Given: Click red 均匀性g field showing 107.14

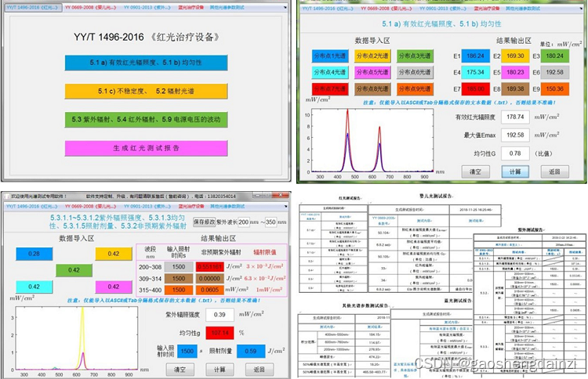Looking at the screenshot, I should click(220, 333).
